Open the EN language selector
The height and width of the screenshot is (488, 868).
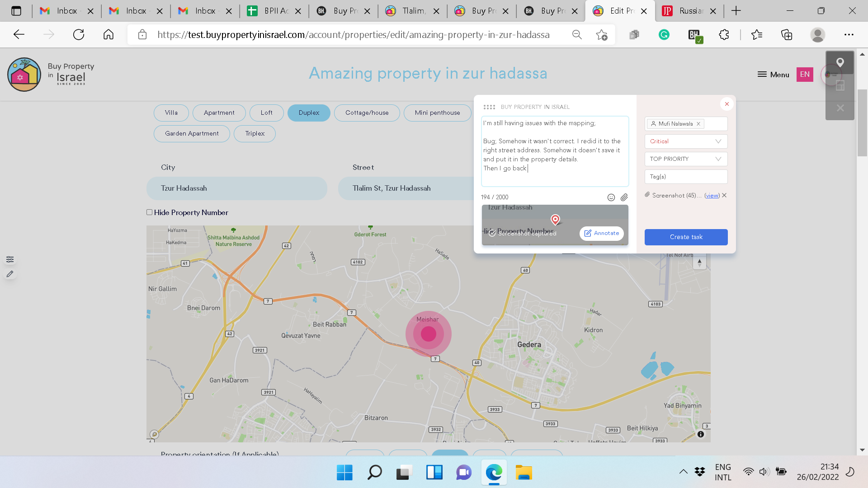(x=805, y=75)
